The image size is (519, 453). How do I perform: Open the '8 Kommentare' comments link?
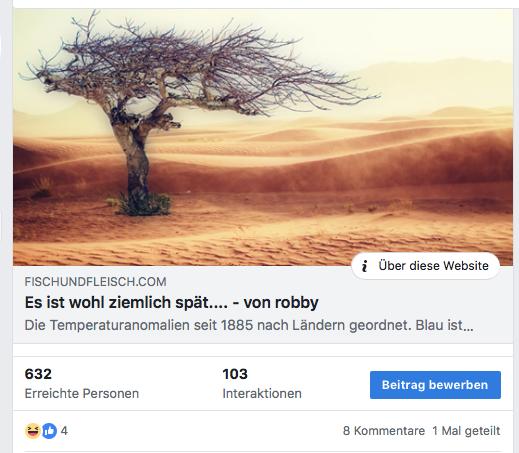point(384,431)
